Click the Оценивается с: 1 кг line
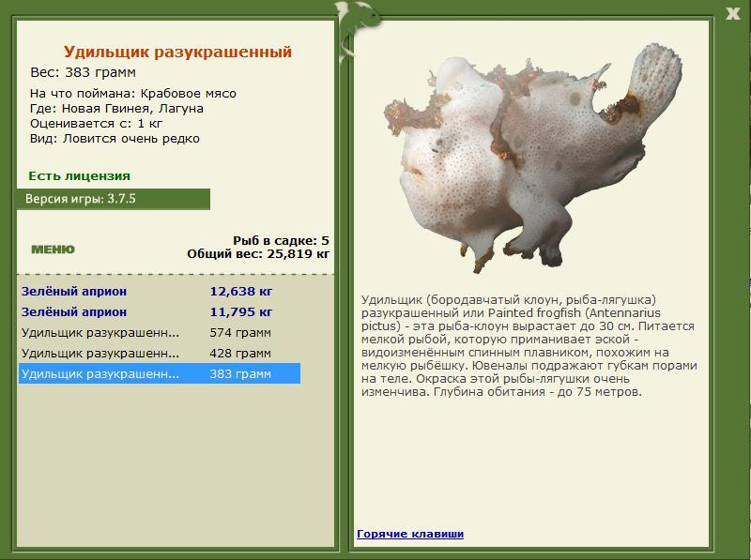 click(97, 124)
